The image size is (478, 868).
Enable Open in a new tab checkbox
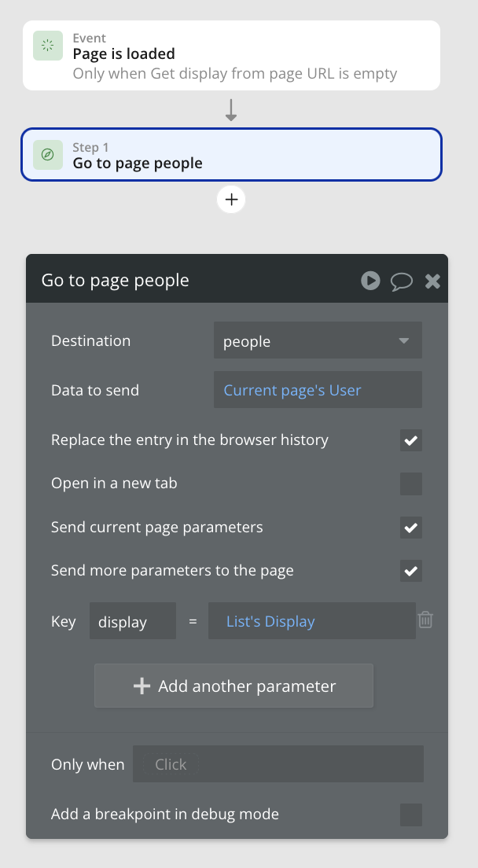411,484
